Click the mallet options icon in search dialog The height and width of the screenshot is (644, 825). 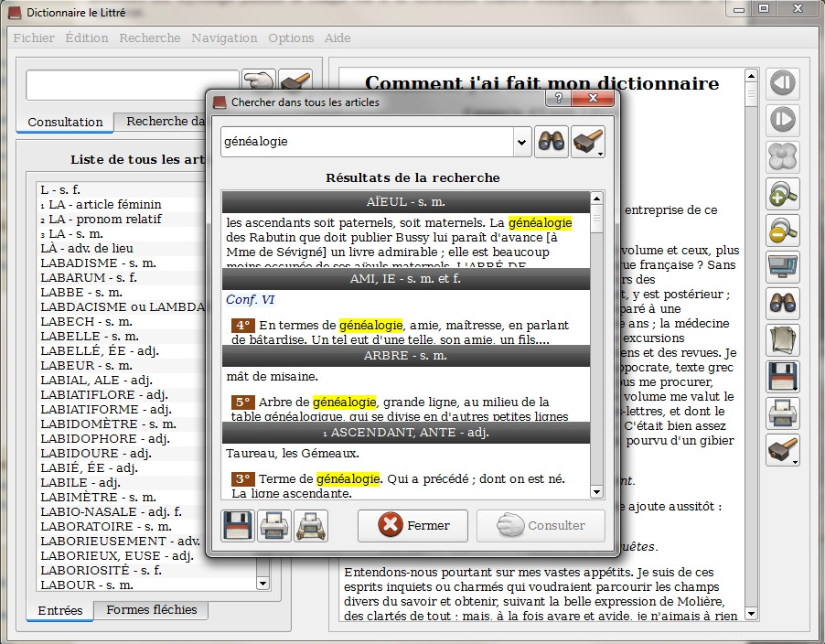[588, 142]
